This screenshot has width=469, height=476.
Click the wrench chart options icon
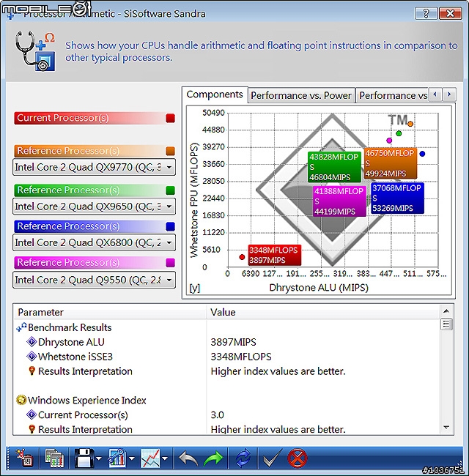(x=117, y=458)
